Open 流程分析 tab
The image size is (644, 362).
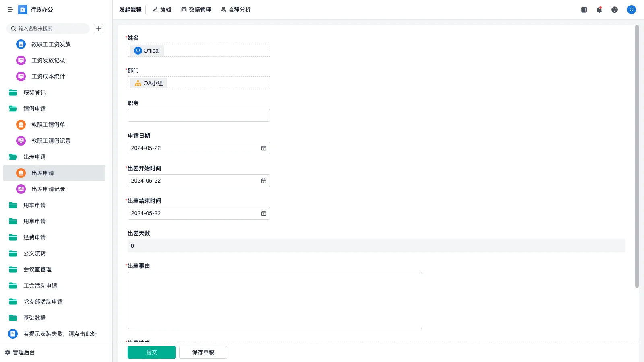pyautogui.click(x=236, y=10)
